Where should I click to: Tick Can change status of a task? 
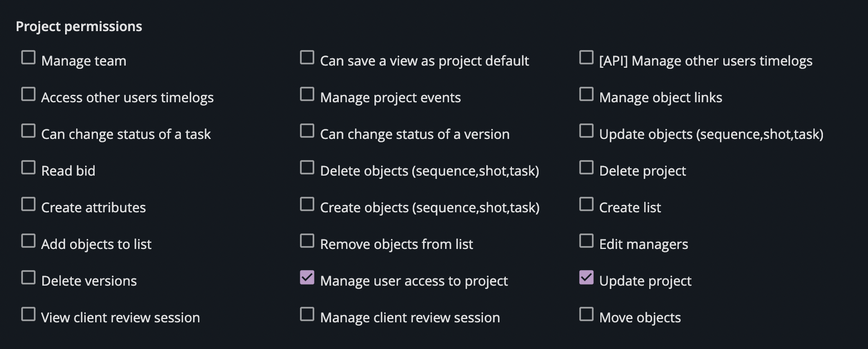(28, 131)
